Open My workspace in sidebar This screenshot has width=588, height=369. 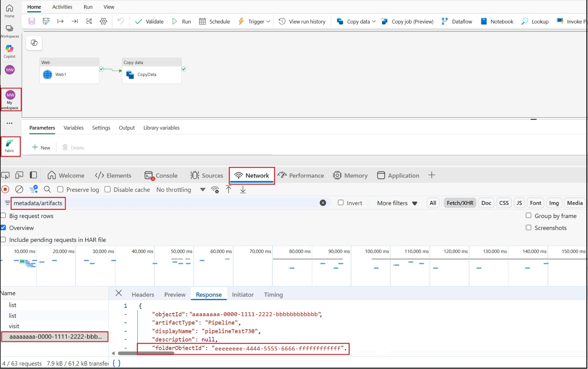pos(11,100)
